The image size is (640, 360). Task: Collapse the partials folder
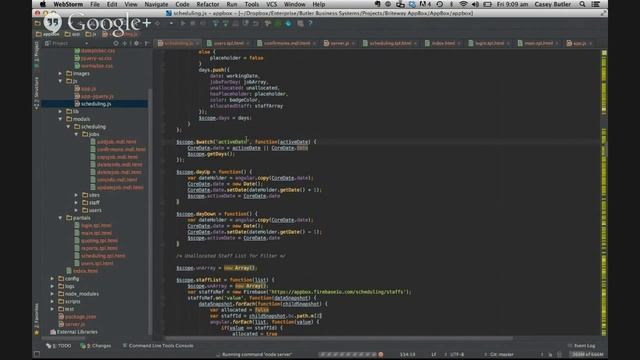[60, 218]
